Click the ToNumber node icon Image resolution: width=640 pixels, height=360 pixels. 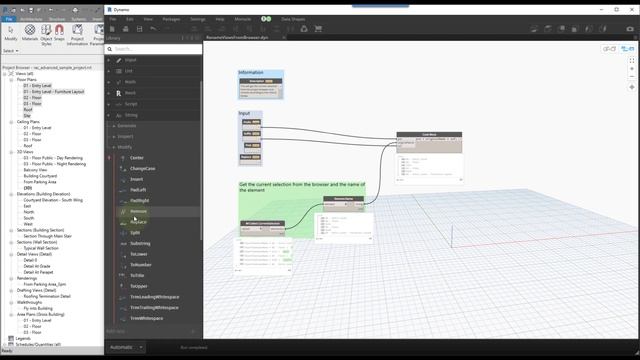(x=123, y=265)
